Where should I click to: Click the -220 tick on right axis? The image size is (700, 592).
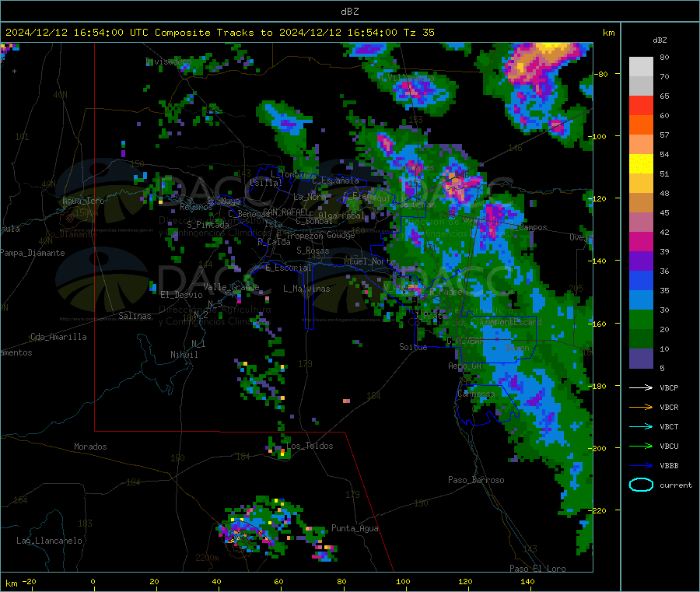pos(599,510)
